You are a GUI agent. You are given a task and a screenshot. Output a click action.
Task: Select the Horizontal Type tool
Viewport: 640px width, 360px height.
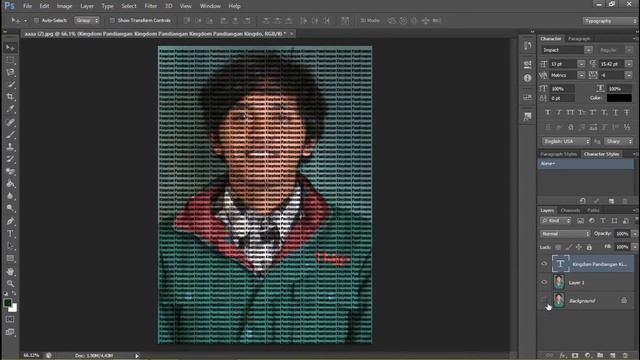click(10, 233)
